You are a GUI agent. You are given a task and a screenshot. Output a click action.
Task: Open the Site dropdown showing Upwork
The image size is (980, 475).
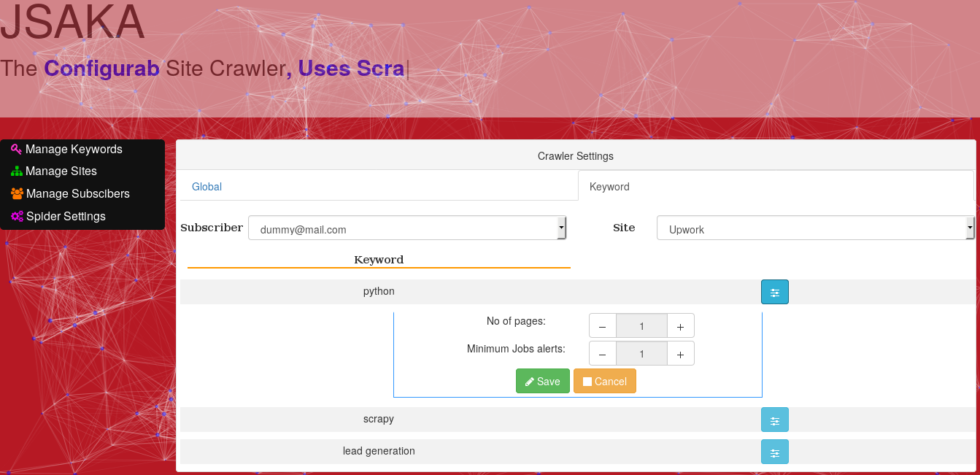click(816, 228)
